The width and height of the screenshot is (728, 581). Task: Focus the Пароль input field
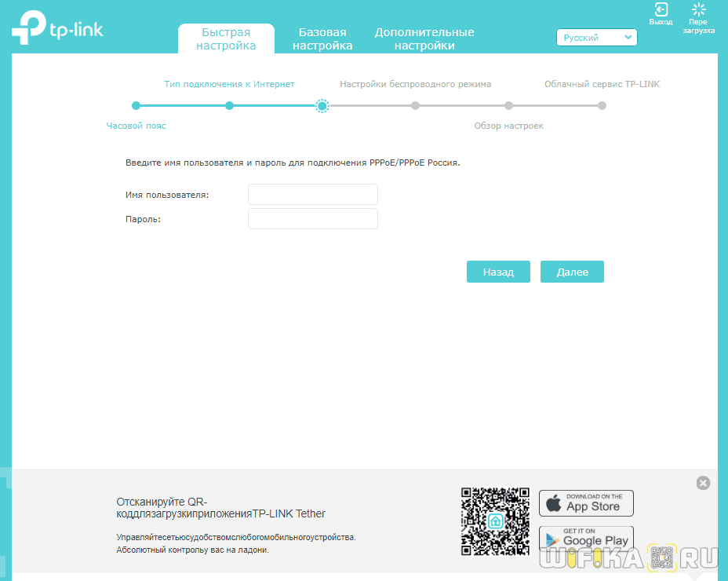pos(313,218)
